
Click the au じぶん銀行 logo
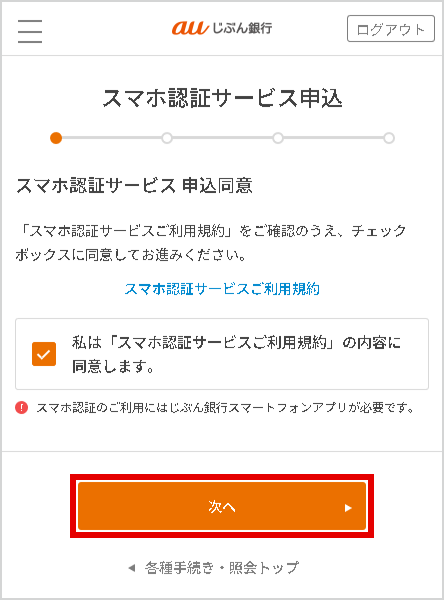(x=222, y=28)
